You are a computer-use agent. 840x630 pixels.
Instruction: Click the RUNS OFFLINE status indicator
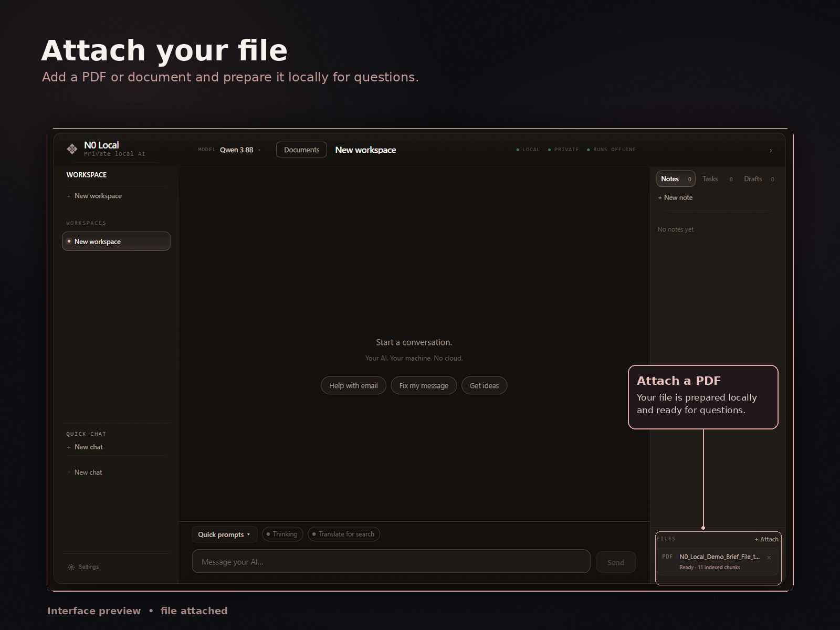click(x=612, y=150)
